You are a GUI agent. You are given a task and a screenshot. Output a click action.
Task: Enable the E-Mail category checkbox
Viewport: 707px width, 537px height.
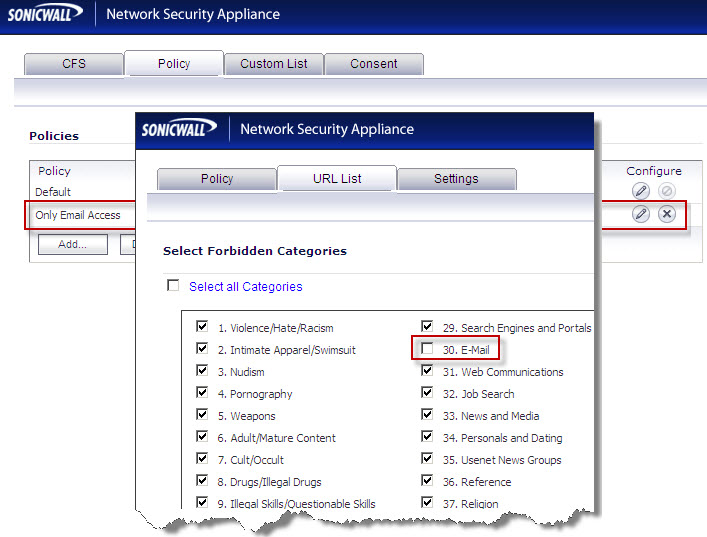(x=428, y=349)
